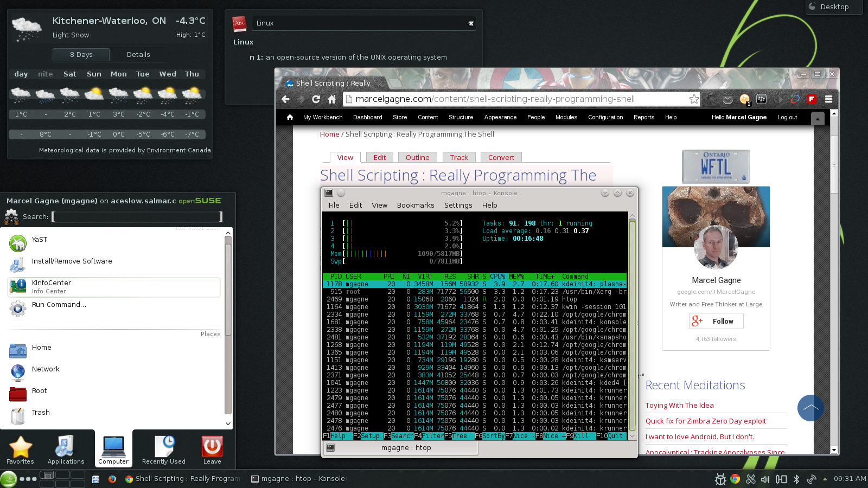Expand Drupal admin toolbar drawer arrow

818,118
